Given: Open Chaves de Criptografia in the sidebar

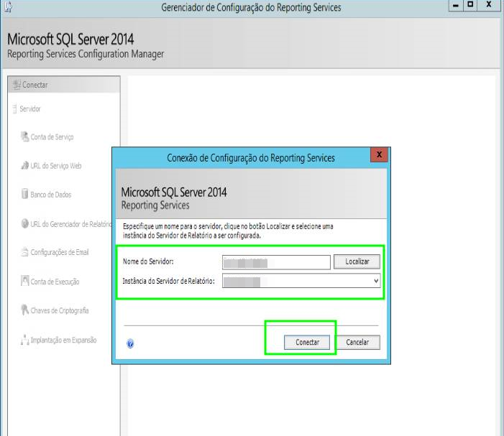Looking at the screenshot, I should coord(60,310).
